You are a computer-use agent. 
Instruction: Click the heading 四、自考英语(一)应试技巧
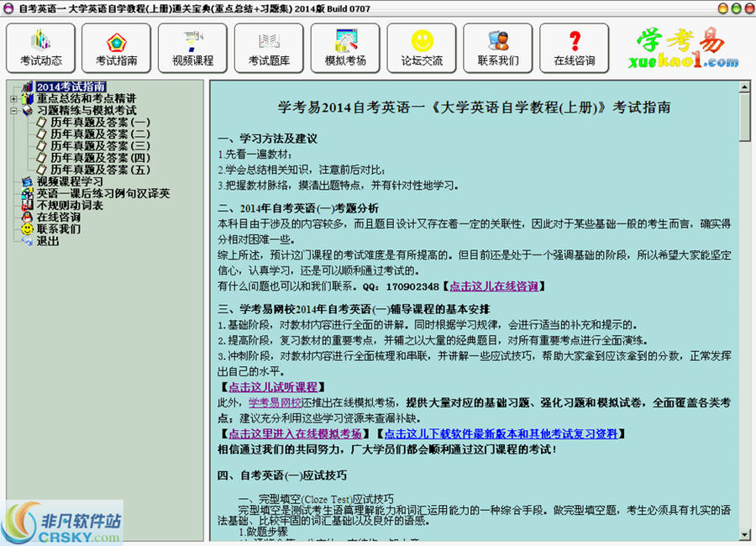[282, 475]
